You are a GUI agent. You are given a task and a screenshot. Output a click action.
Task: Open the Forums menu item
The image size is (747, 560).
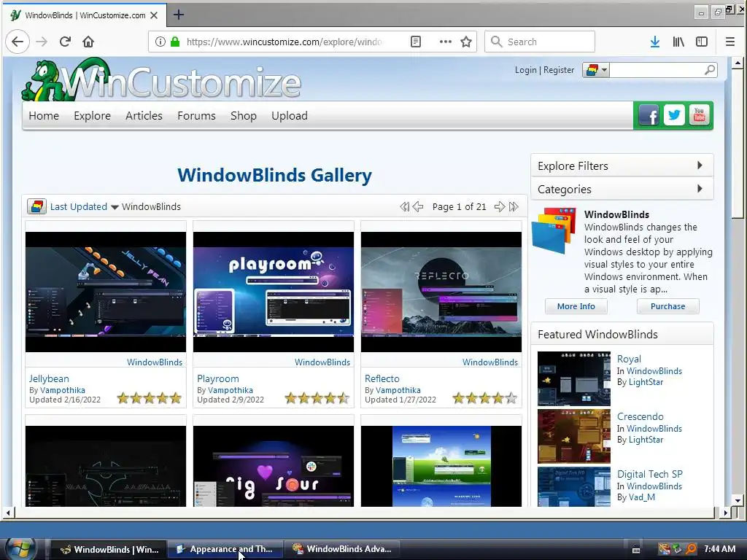pos(196,116)
